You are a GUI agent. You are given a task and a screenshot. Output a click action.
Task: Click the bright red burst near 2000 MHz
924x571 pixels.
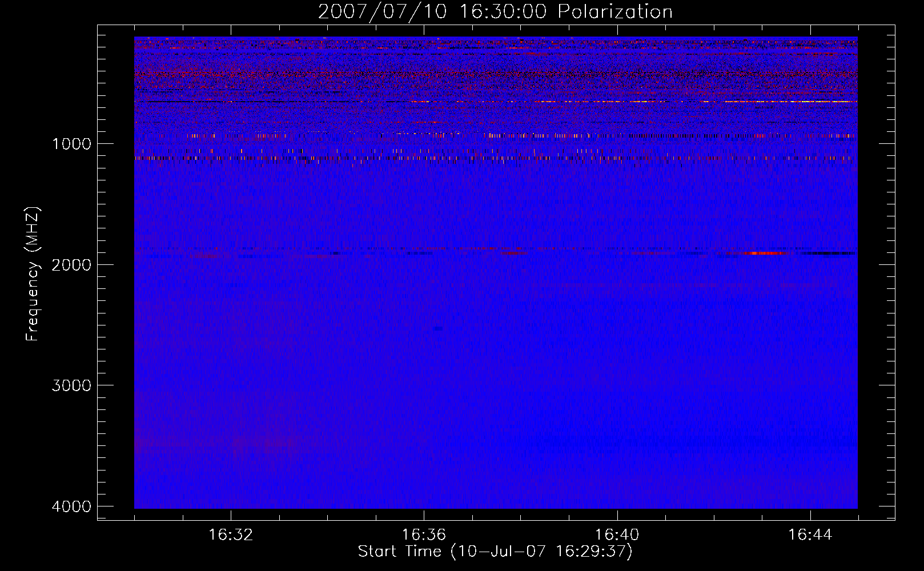click(x=765, y=253)
